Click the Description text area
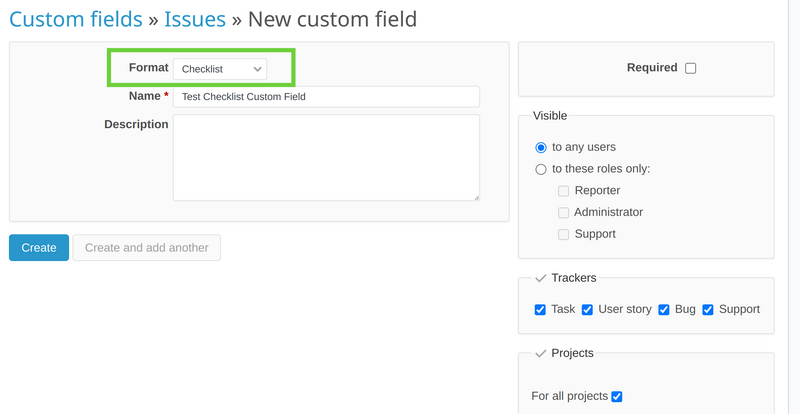This screenshot has width=800, height=414. pyautogui.click(x=326, y=157)
